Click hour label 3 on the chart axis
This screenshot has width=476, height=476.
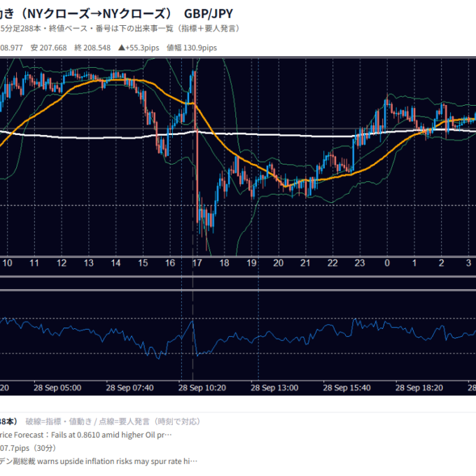click(469, 263)
